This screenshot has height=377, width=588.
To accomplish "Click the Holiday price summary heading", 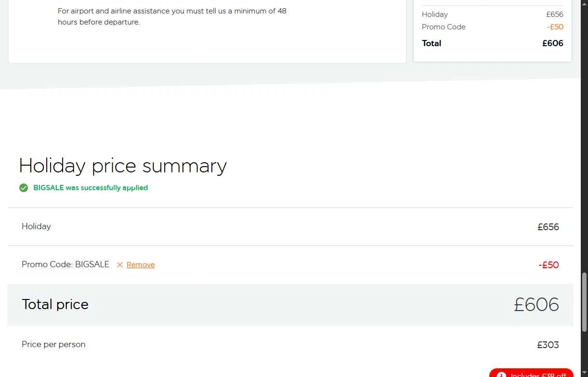I will point(123,166).
